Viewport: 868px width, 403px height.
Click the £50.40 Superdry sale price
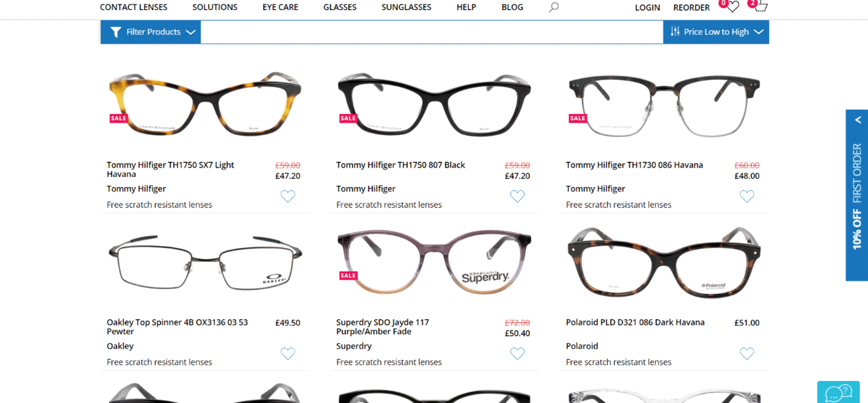(517, 334)
